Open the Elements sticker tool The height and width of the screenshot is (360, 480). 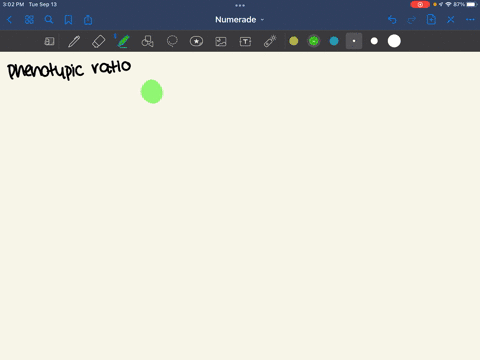tap(196, 41)
